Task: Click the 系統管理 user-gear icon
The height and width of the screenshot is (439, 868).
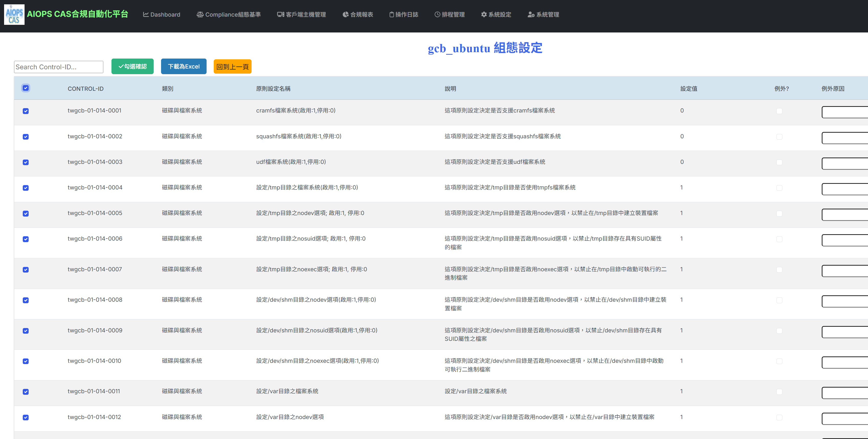Action: click(x=531, y=15)
